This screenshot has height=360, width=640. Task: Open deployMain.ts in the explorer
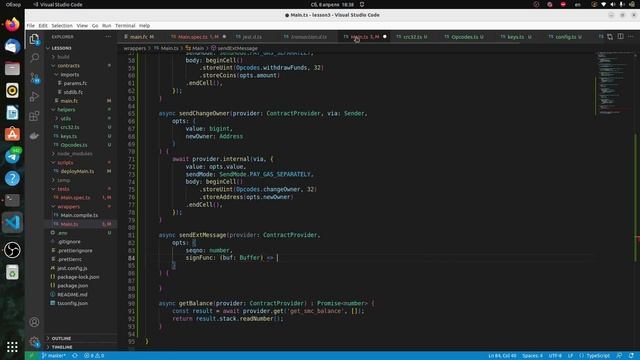pyautogui.click(x=77, y=171)
